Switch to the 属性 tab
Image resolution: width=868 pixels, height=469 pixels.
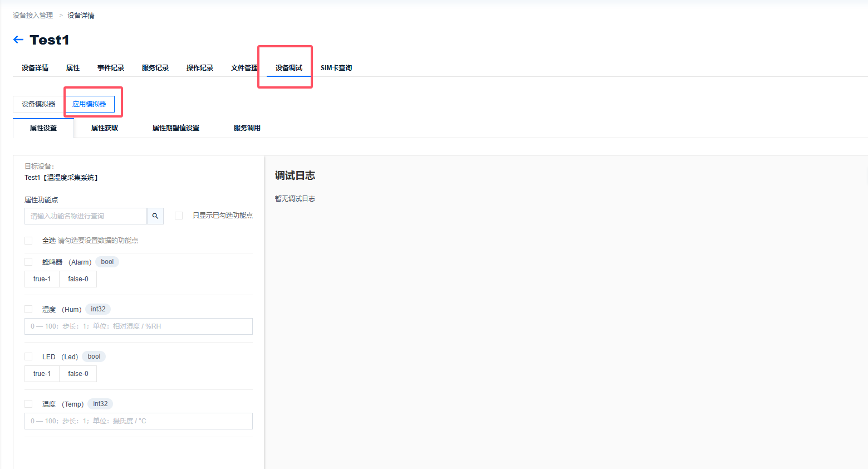(x=73, y=68)
